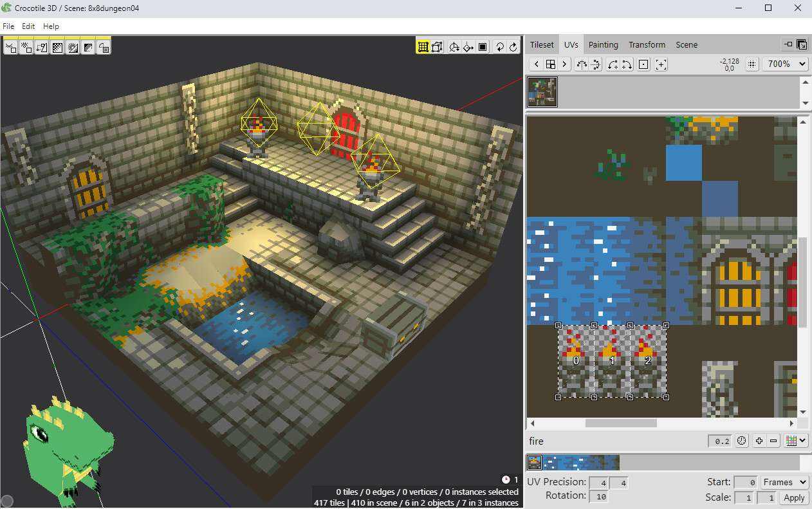Screen dimensions: 812x509
Task: Open the Edit menu
Action: pyautogui.click(x=28, y=26)
